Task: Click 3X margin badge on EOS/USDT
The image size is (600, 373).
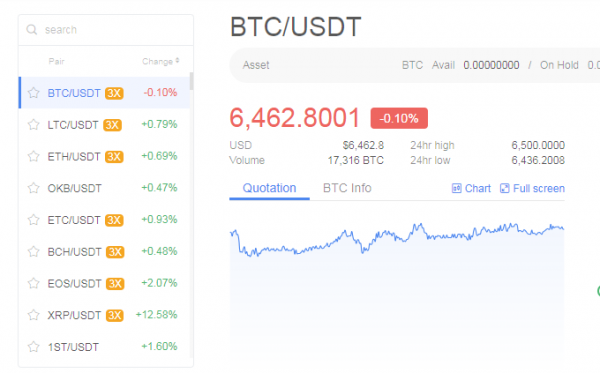Action: (x=115, y=283)
